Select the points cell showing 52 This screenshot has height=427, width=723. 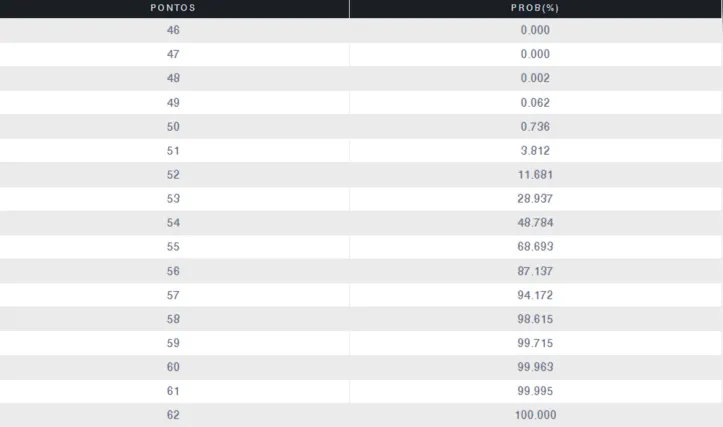pyautogui.click(x=174, y=174)
